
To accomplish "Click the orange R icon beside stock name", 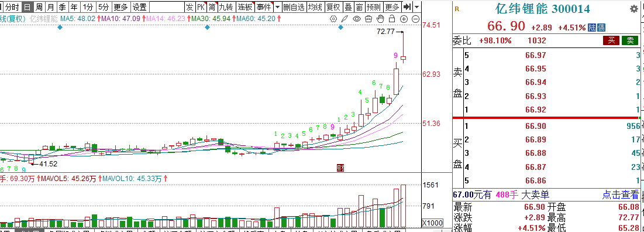I will pos(457,9).
